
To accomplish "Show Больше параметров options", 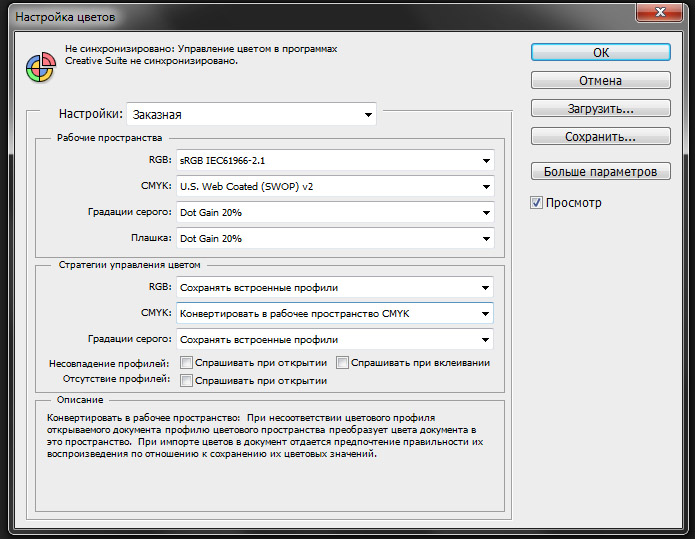I will (601, 171).
